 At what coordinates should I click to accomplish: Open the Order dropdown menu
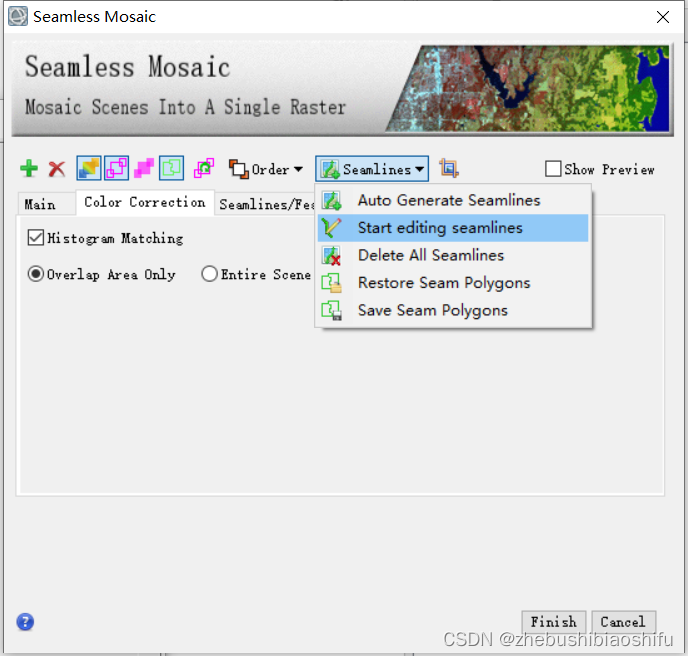[x=266, y=169]
